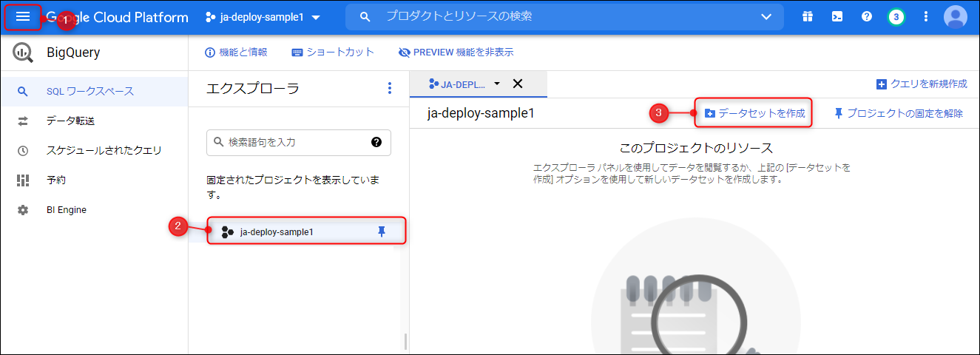Viewport: 980px width, 355px height.
Task: Click the user account avatar
Action: [x=955, y=17]
